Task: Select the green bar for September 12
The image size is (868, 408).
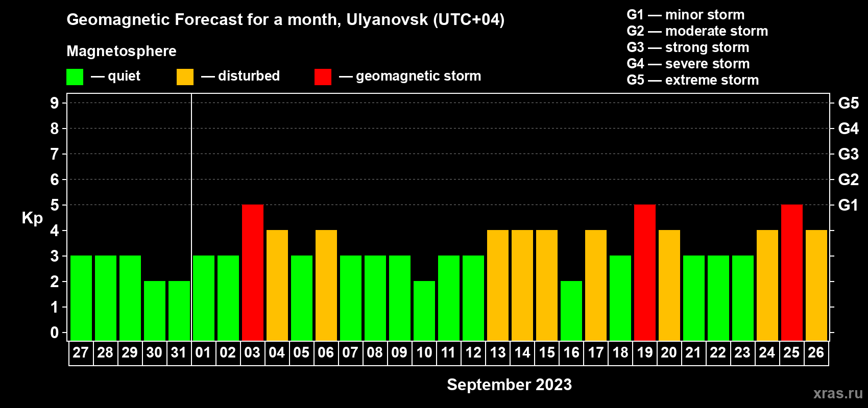Action: click(473, 298)
